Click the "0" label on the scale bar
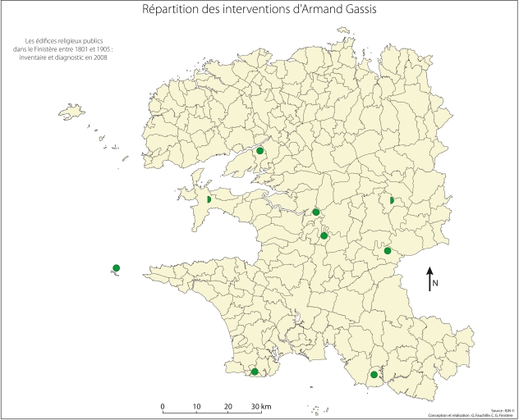 pyautogui.click(x=163, y=408)
